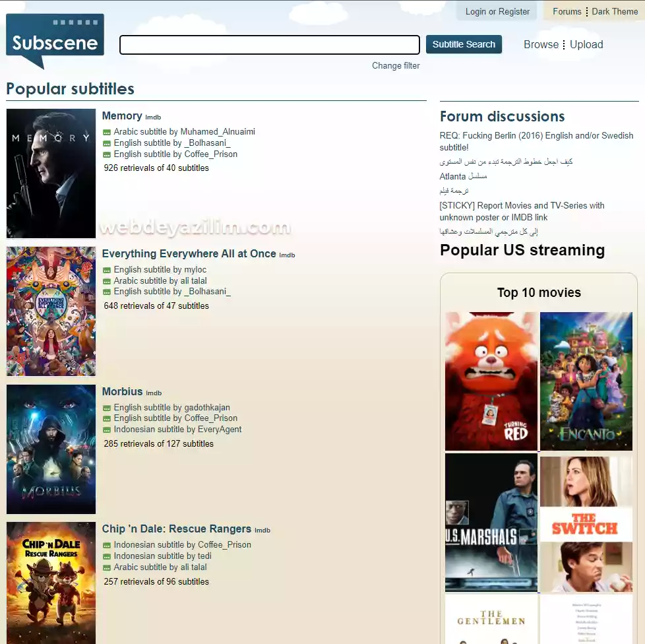The image size is (645, 644).
Task: Click The Switch poster
Action: click(586, 525)
